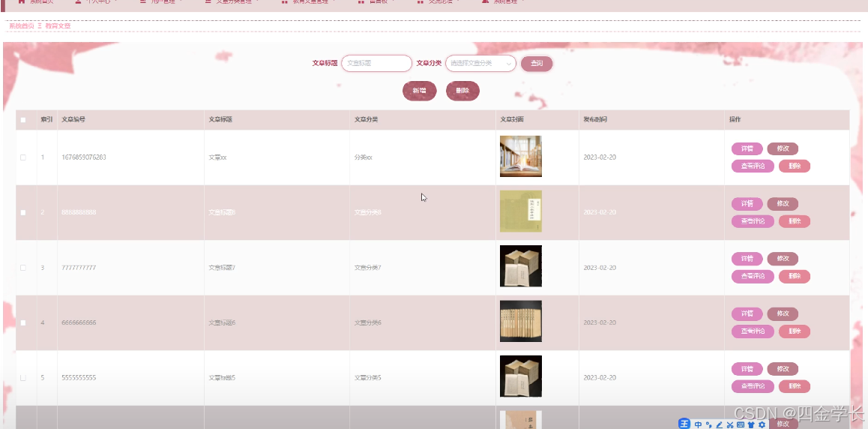Click 详情 for article 7777777777
The image size is (868, 429).
pos(747,259)
